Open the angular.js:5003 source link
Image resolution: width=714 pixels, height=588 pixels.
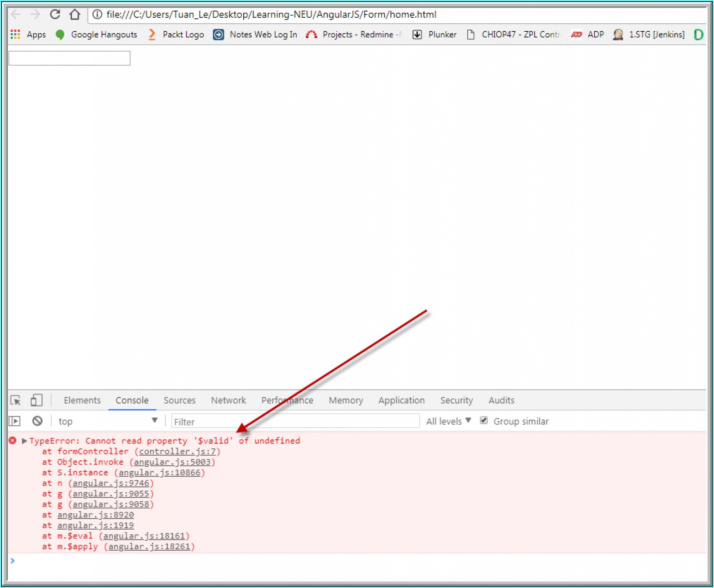(172, 462)
